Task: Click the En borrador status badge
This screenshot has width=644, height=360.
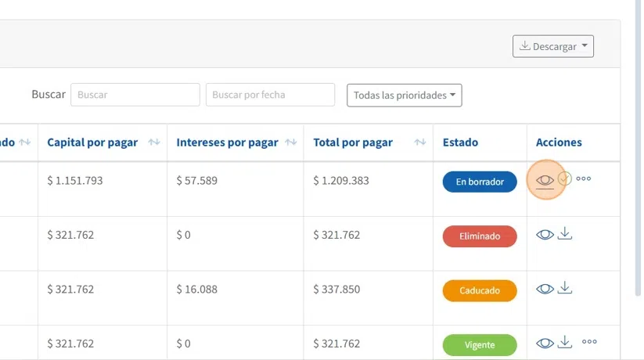Action: [480, 182]
